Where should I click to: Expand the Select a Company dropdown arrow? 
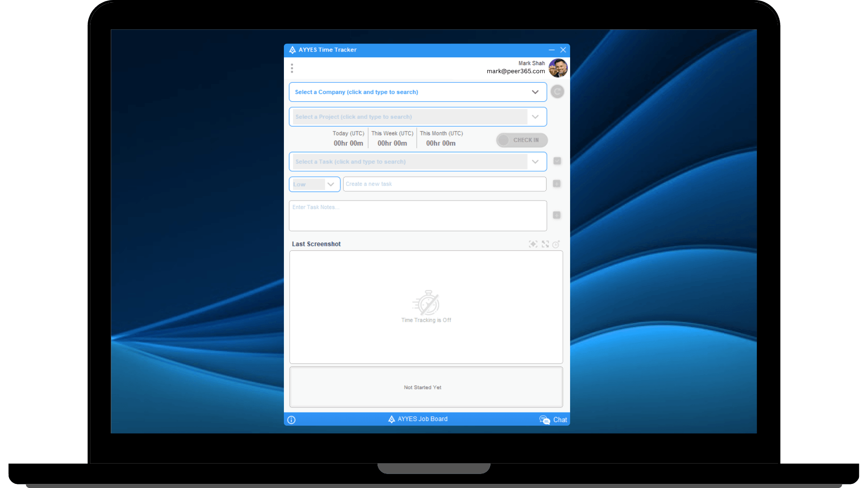tap(535, 92)
